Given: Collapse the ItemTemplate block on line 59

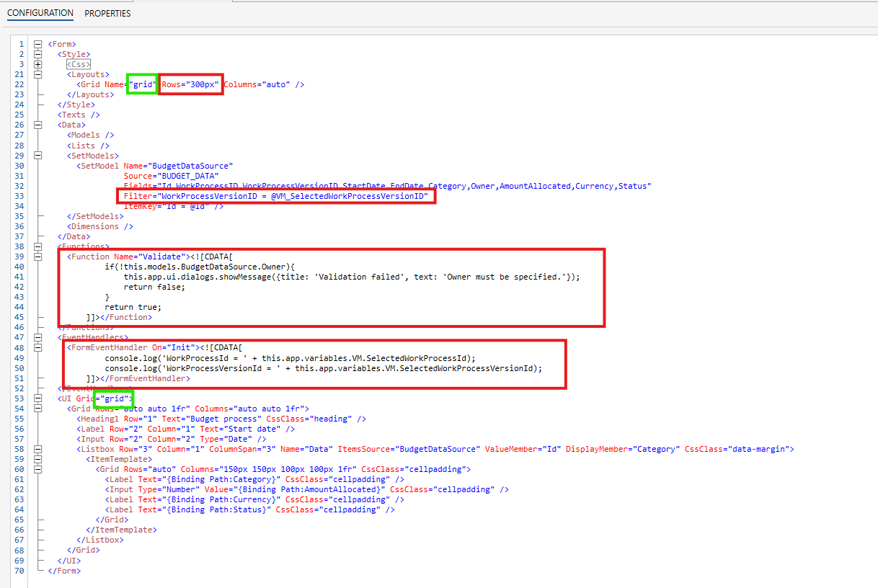Looking at the screenshot, I should click(x=38, y=459).
